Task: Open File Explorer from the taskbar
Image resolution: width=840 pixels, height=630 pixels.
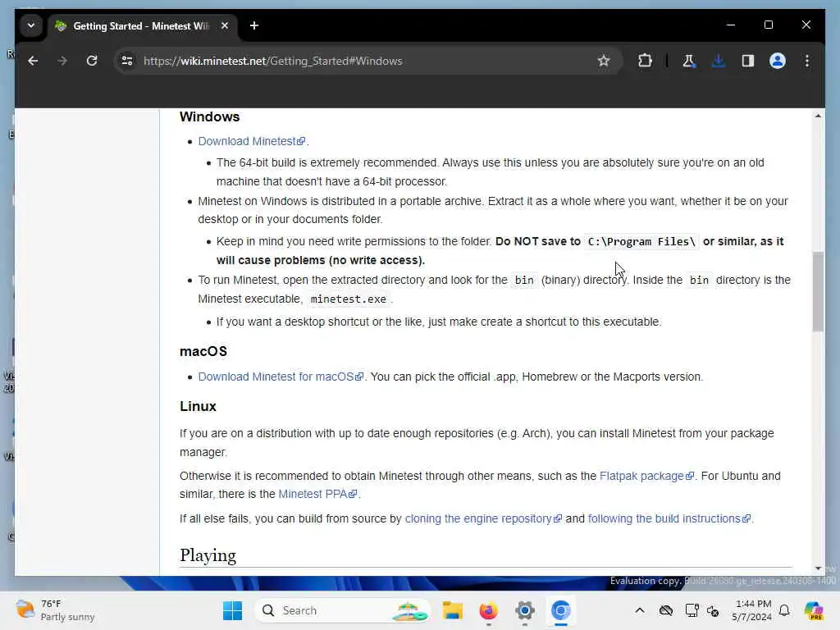Action: click(x=452, y=610)
